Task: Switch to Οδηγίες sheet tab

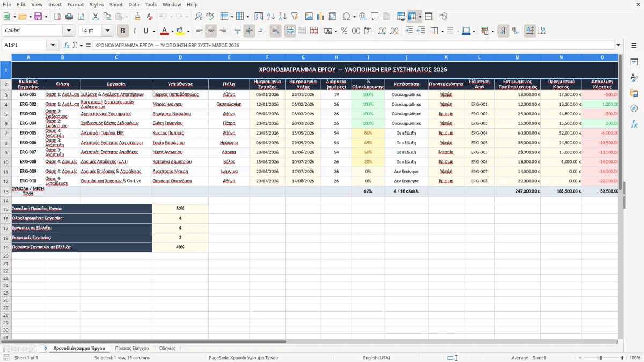Action: coord(167,348)
